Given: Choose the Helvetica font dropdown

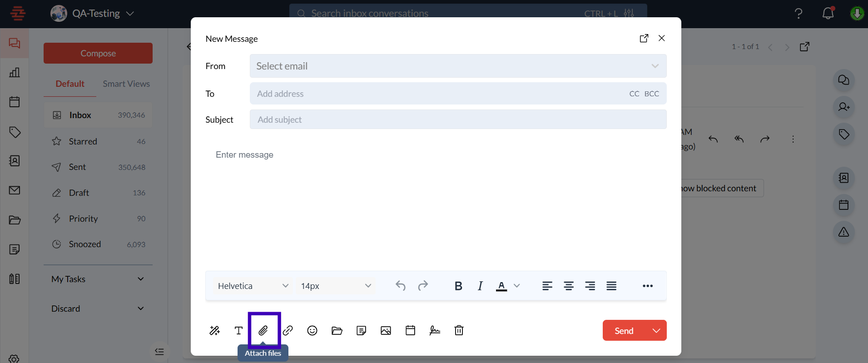Looking at the screenshot, I should (x=253, y=286).
